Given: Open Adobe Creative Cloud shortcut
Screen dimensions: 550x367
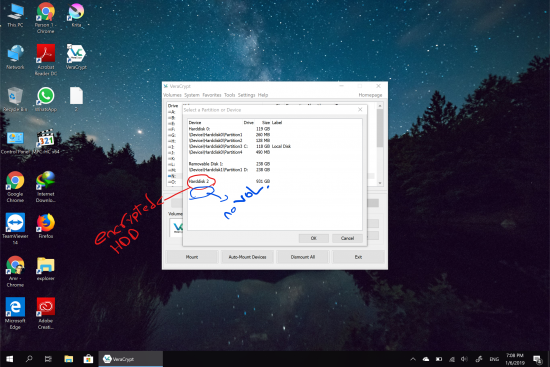Looking at the screenshot, I should (46, 314).
